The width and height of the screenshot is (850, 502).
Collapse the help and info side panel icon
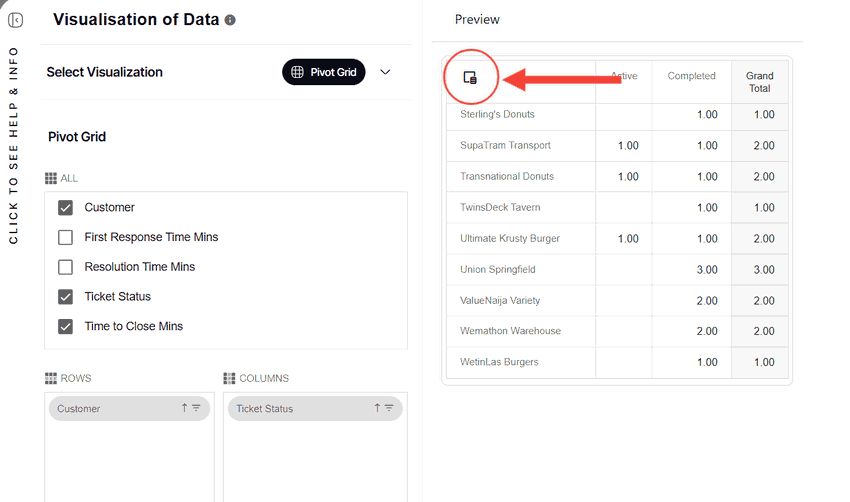(x=15, y=20)
